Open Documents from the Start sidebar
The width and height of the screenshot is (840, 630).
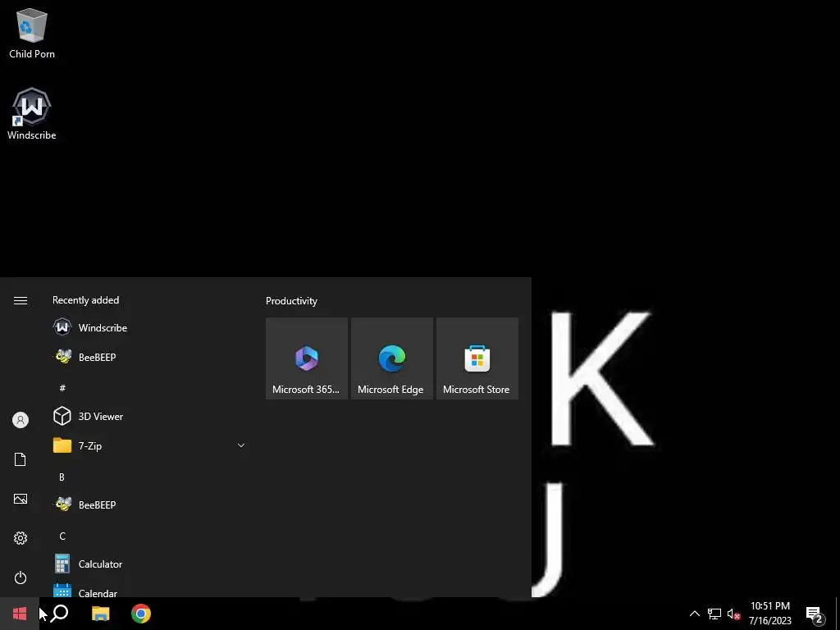pos(21,459)
